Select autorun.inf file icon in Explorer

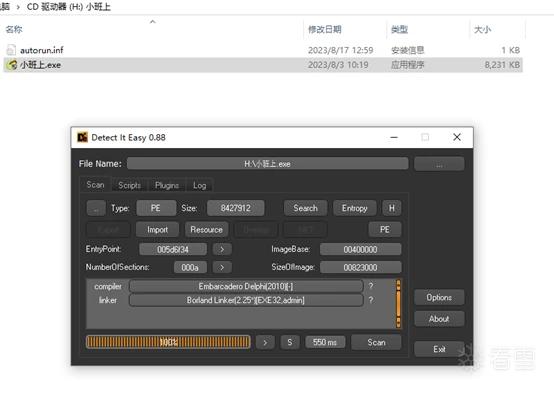click(x=11, y=50)
